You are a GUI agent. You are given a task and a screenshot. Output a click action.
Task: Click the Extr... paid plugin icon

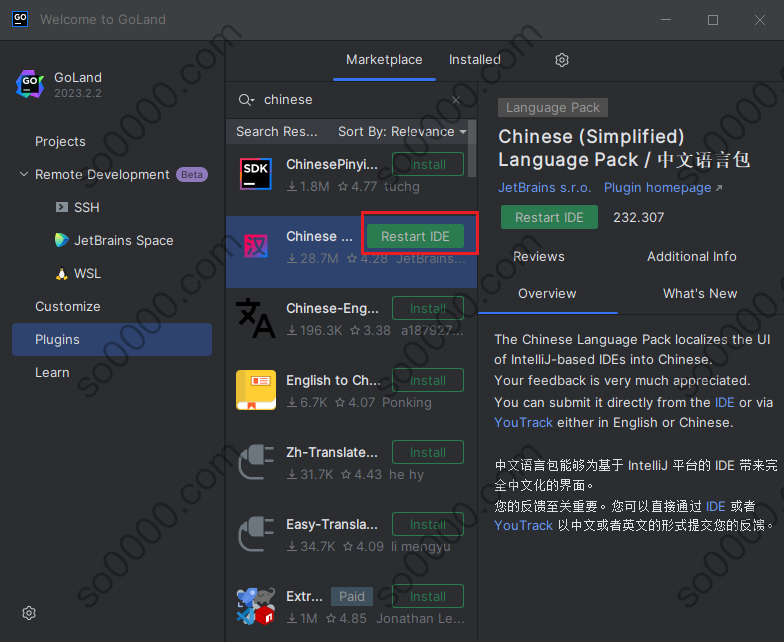[x=256, y=606]
